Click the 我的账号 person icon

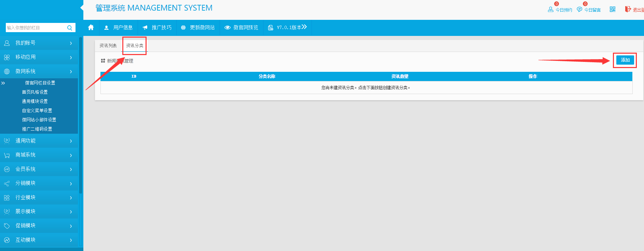click(7, 43)
